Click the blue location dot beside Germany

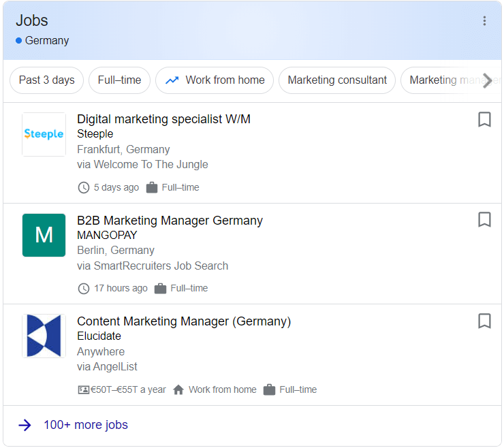[18, 40]
